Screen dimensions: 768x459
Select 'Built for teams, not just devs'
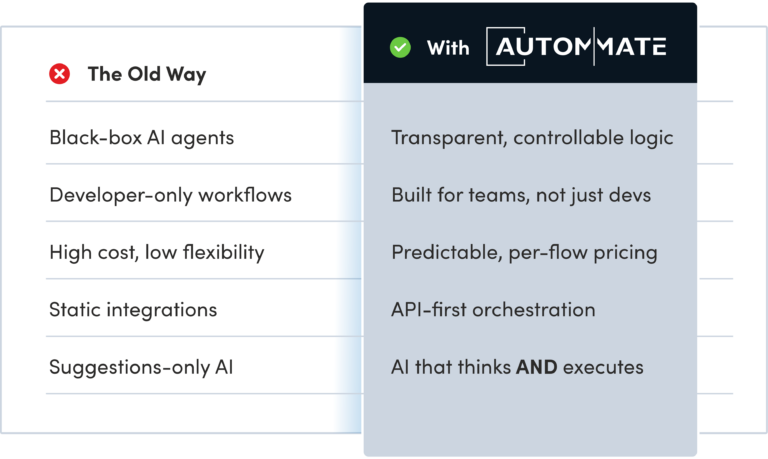point(521,194)
